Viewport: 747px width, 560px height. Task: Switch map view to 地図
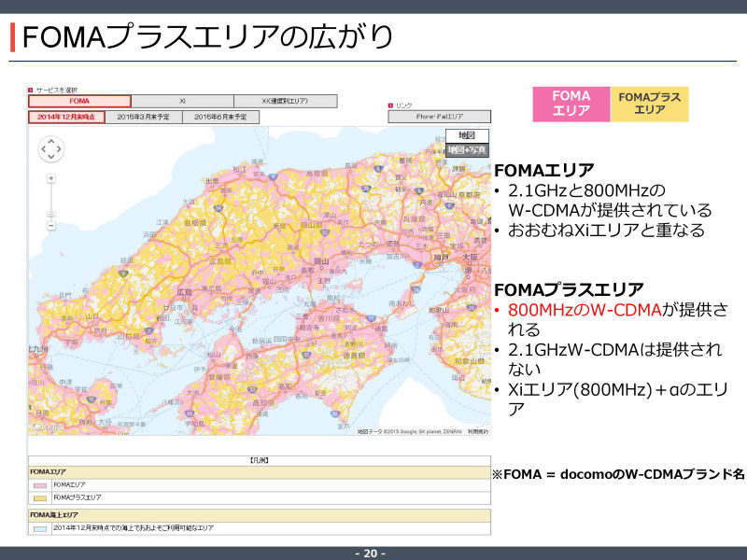[467, 135]
